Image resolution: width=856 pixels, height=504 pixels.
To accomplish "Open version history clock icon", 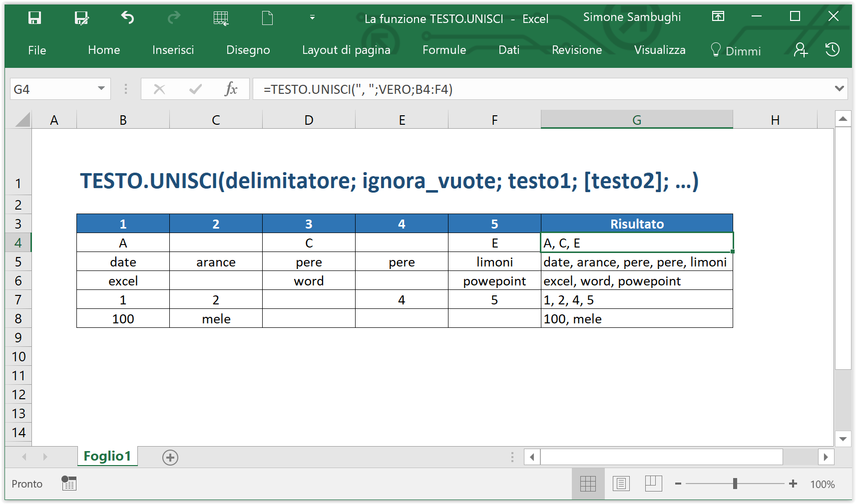I will click(x=832, y=50).
